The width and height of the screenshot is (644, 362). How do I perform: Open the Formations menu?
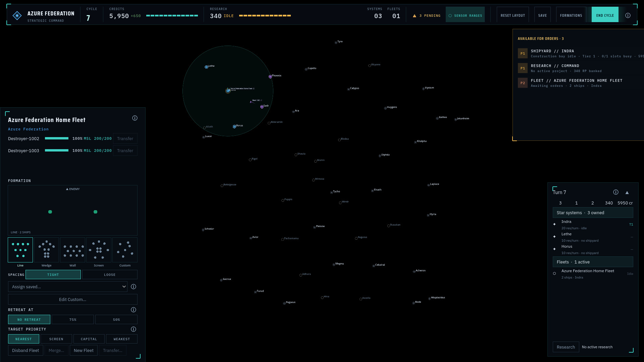point(571,15)
